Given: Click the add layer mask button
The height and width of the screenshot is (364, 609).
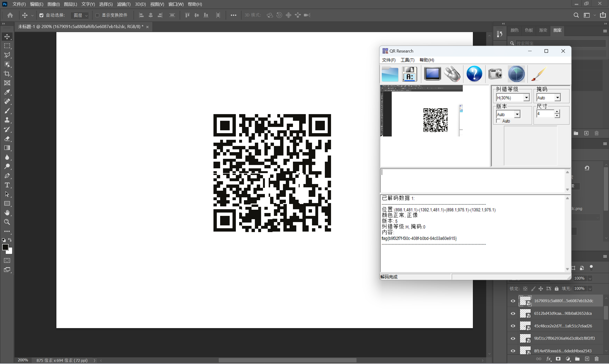Looking at the screenshot, I should 558,359.
